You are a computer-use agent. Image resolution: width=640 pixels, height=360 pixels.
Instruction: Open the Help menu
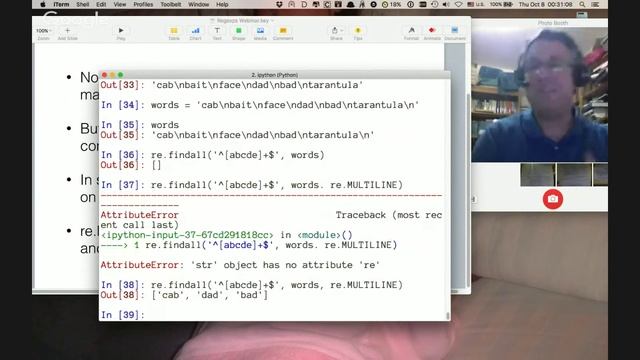pyautogui.click(x=222, y=4)
